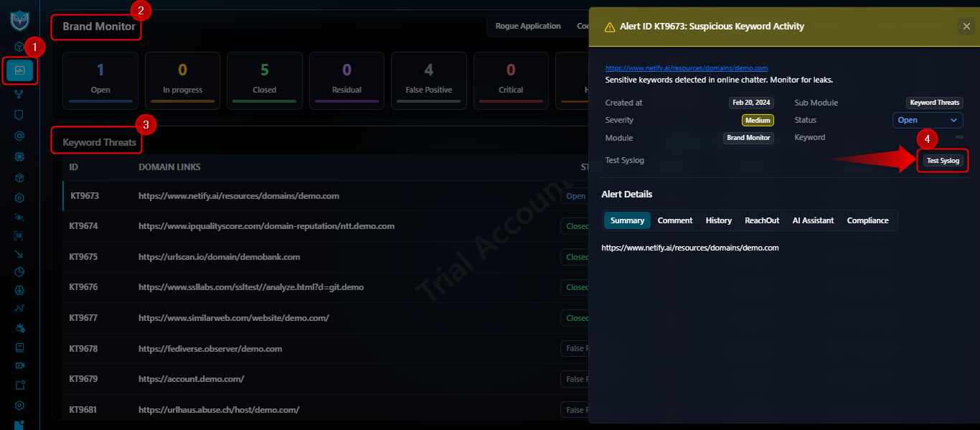
Task: Select the Summary tab
Action: (627, 220)
